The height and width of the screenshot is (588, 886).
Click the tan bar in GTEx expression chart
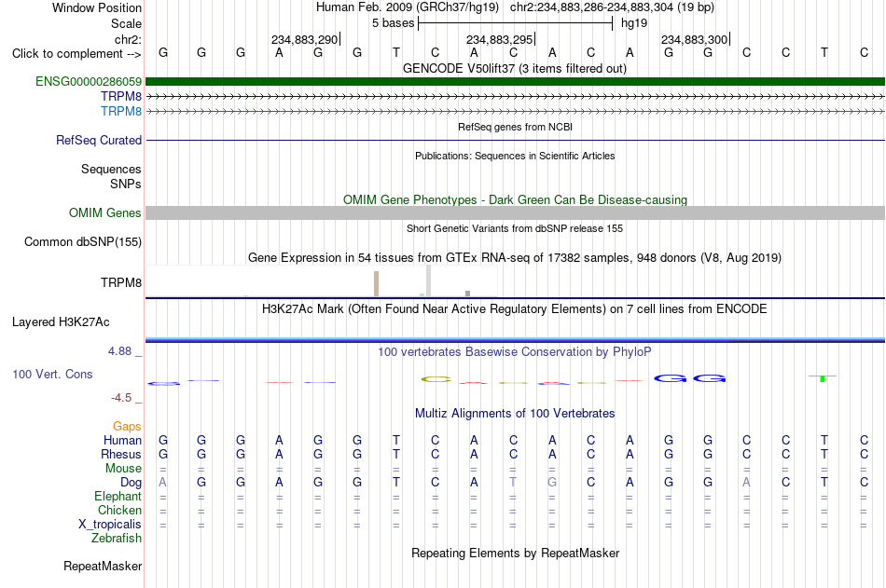[x=377, y=283]
